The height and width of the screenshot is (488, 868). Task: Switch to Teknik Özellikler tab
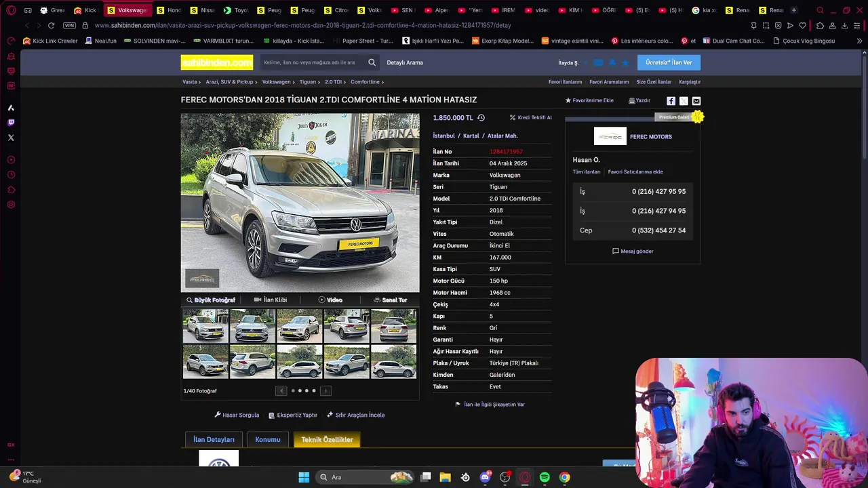327,440
